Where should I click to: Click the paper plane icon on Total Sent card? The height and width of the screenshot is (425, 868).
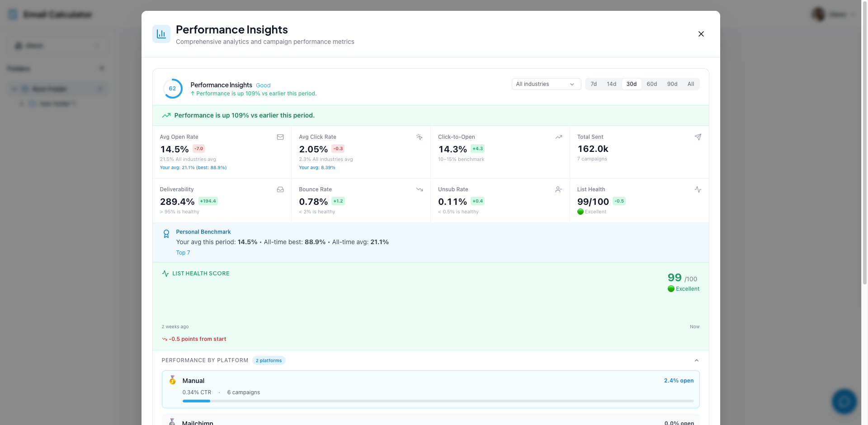(698, 137)
